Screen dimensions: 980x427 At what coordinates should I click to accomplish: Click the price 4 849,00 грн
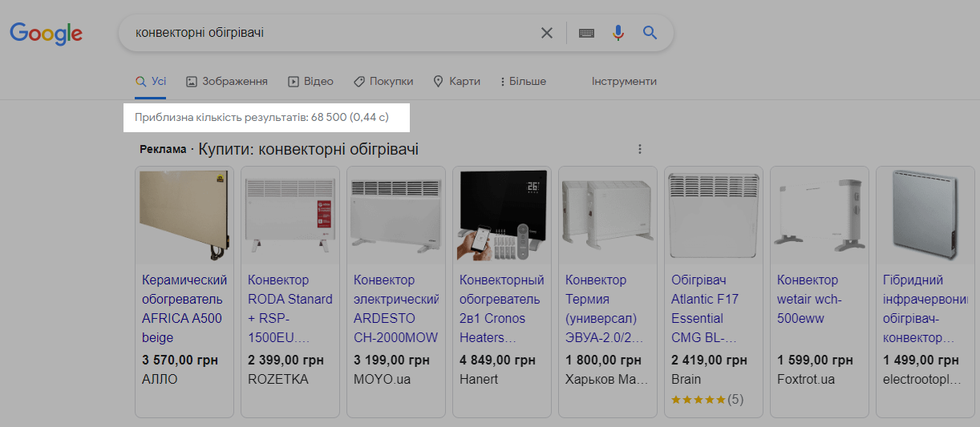click(x=497, y=361)
